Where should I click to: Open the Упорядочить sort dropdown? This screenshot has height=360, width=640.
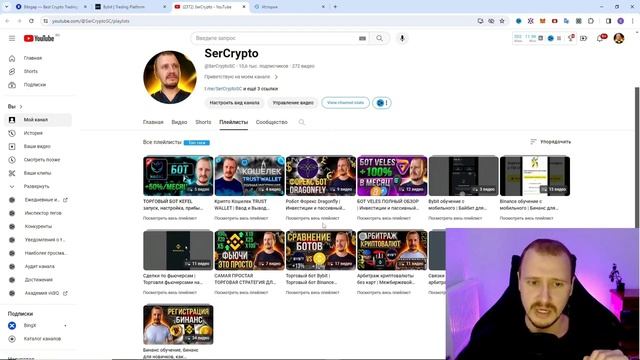[x=550, y=142]
